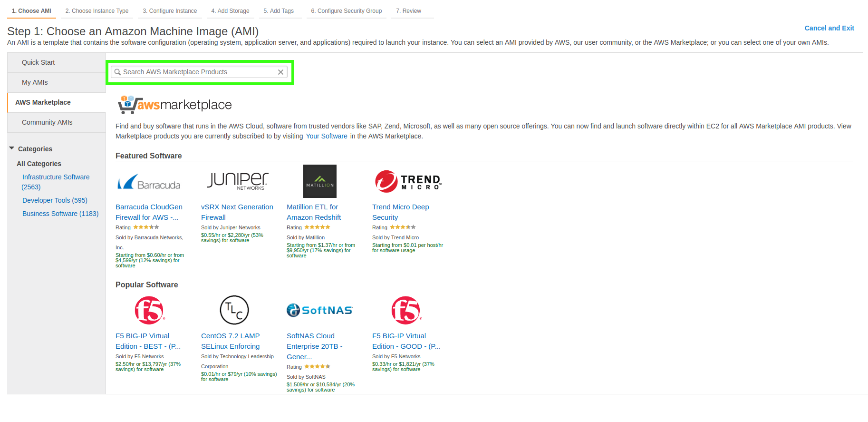Screen dimensions: 868x422
Task: Open the Matillion logo tile
Action: pos(320,181)
